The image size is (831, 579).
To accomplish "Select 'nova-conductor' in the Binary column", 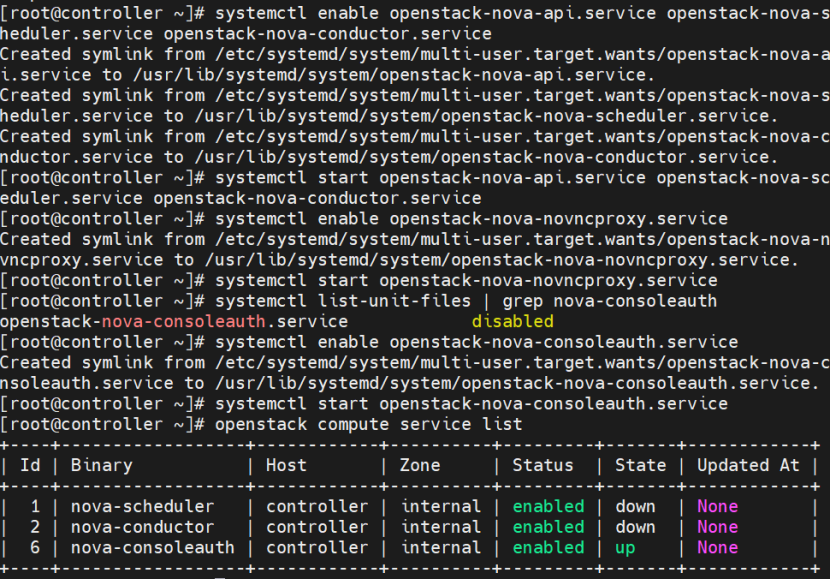I will tap(143, 527).
